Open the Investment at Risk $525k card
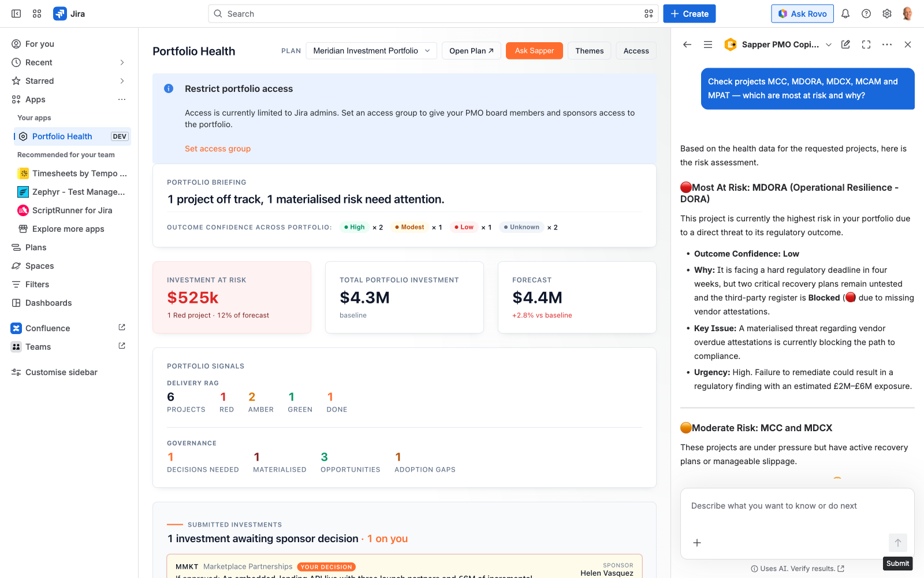Screen dimensions: 924x578 coord(232,297)
